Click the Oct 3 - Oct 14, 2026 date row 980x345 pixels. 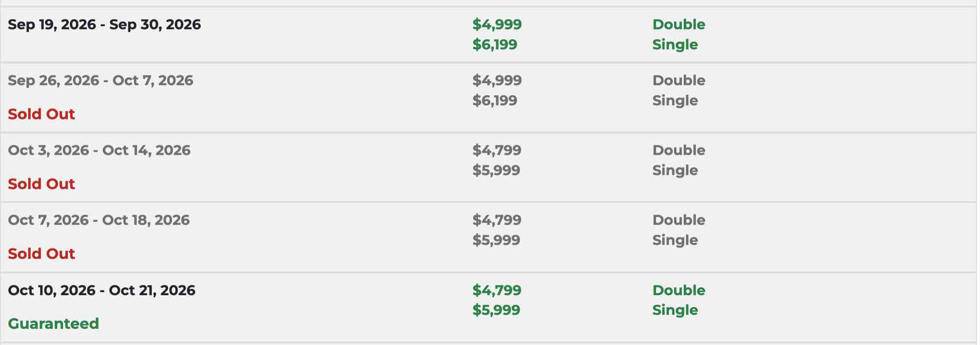click(x=99, y=150)
